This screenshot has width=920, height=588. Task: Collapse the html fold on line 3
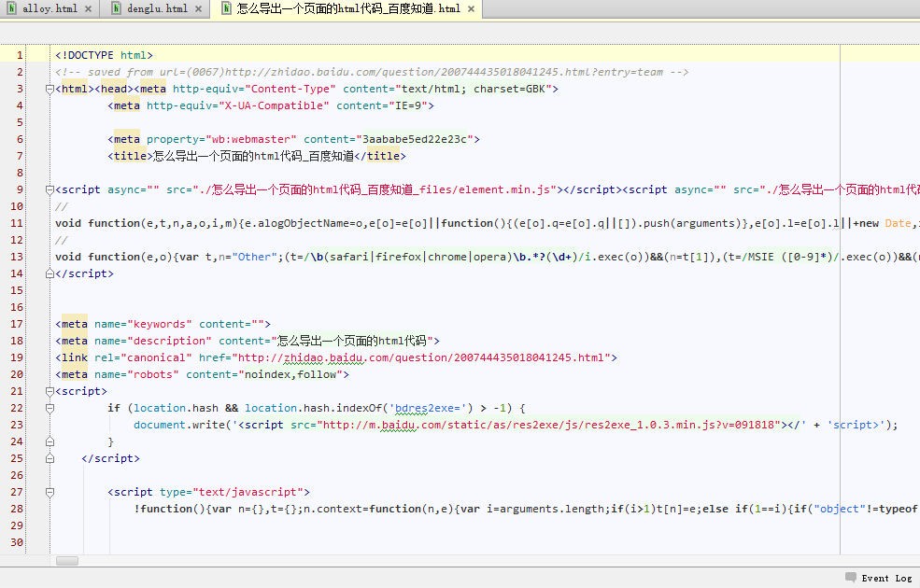point(50,89)
